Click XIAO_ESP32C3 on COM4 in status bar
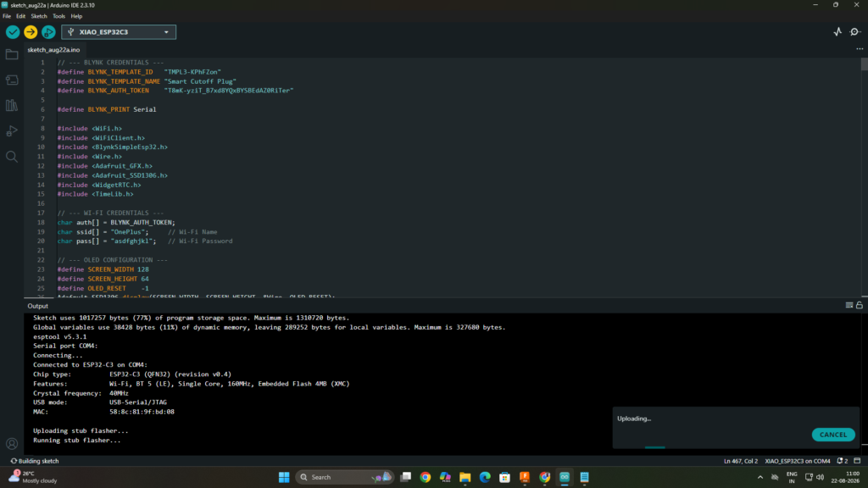The width and height of the screenshot is (868, 488). (797, 461)
